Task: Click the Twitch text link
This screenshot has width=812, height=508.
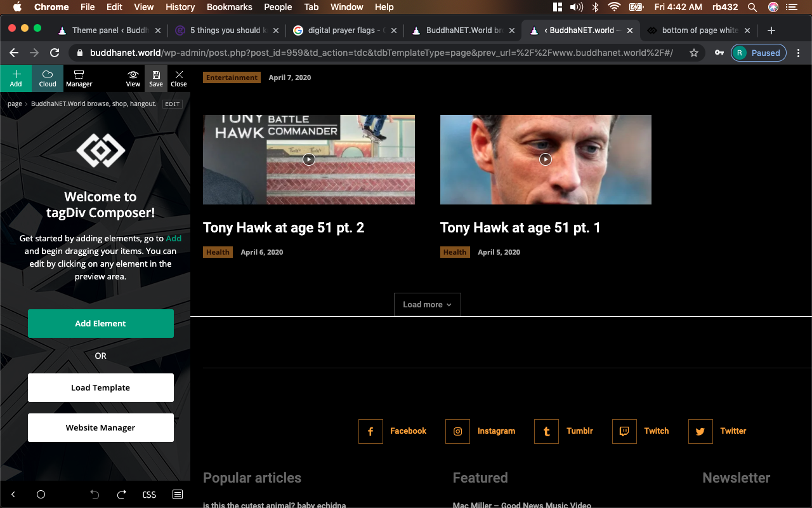Action: coord(657,431)
